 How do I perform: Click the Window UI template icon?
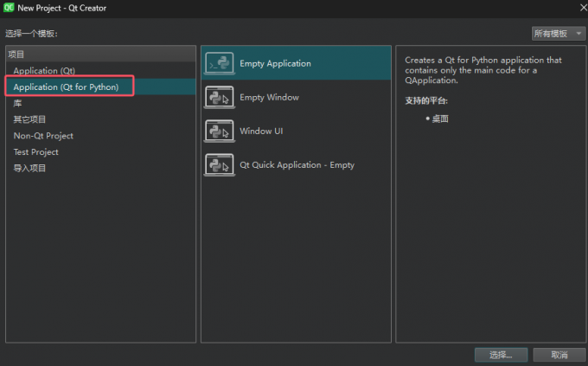click(219, 131)
